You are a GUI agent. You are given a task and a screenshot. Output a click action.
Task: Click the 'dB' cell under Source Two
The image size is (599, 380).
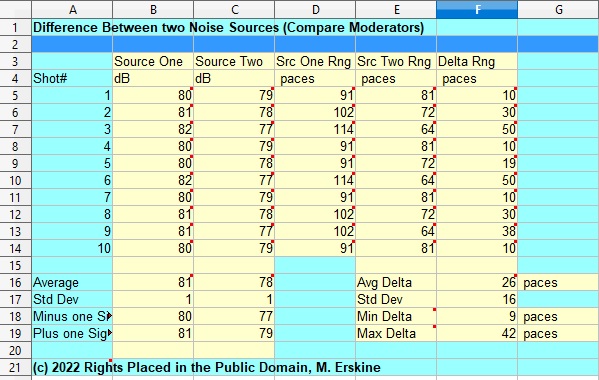234,78
